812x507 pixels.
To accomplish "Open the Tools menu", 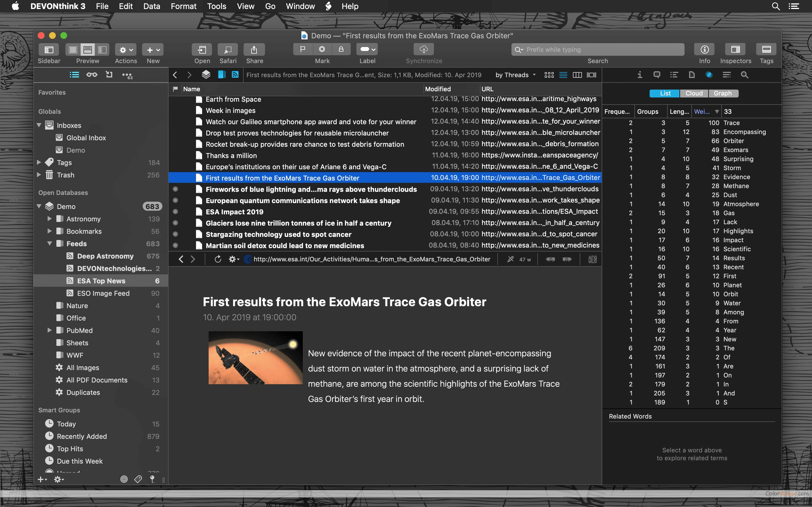I will 217,6.
